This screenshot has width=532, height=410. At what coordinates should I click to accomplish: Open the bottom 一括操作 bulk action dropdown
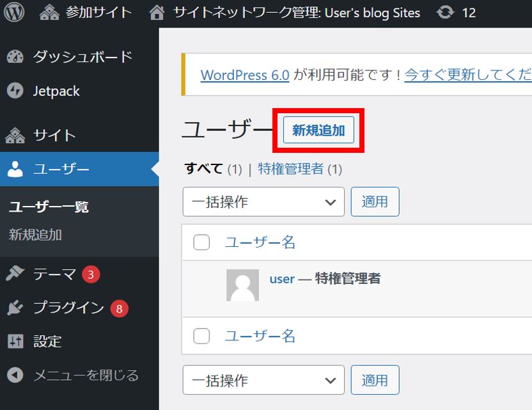point(263,381)
